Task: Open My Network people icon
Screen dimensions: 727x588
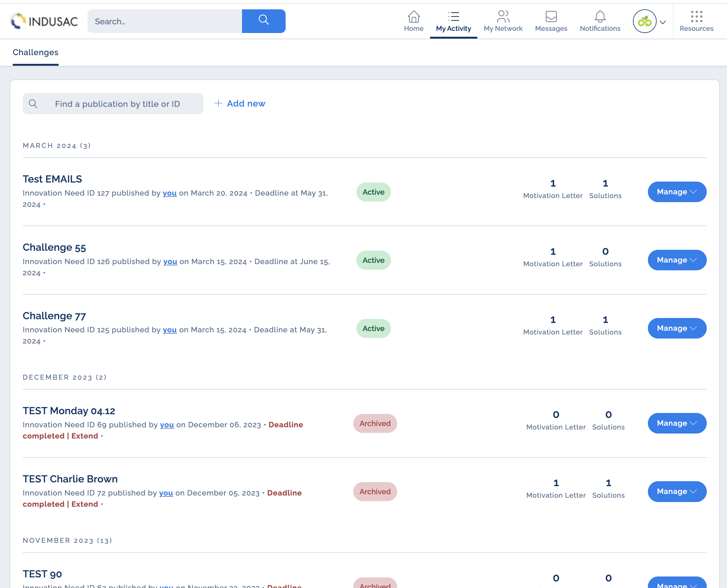Action: 503,17
